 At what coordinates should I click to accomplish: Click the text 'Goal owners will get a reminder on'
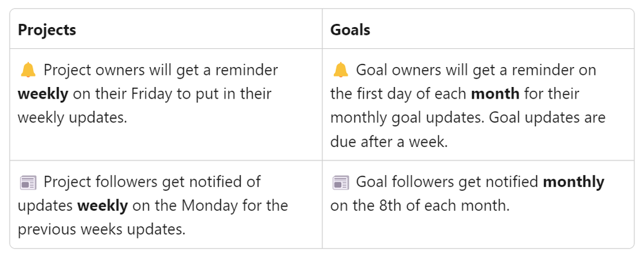click(x=476, y=70)
